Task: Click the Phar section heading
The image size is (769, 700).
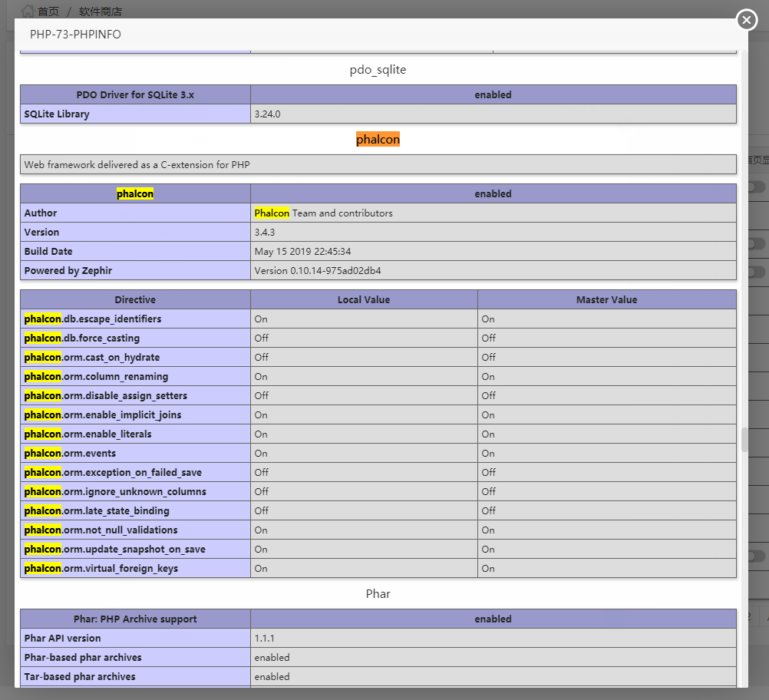Action: coord(378,594)
